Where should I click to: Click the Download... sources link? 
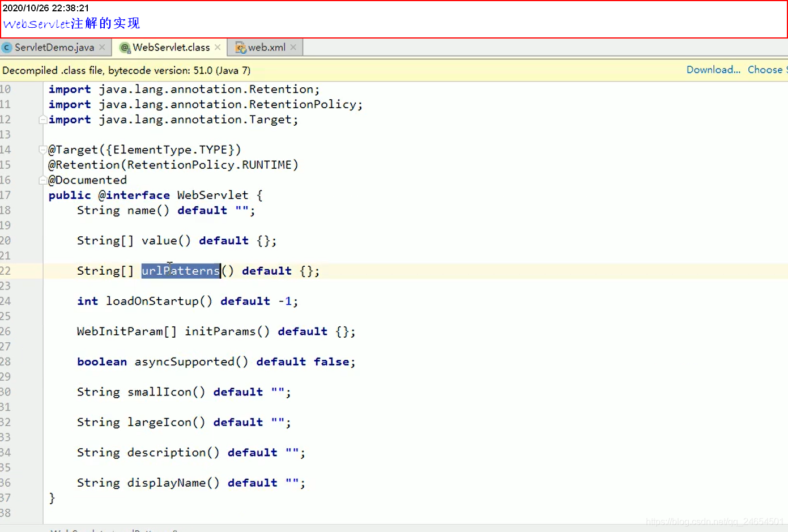(713, 70)
